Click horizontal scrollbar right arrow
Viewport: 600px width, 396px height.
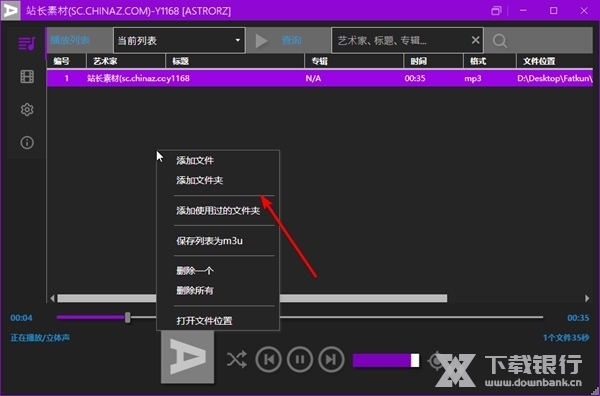pos(587,298)
